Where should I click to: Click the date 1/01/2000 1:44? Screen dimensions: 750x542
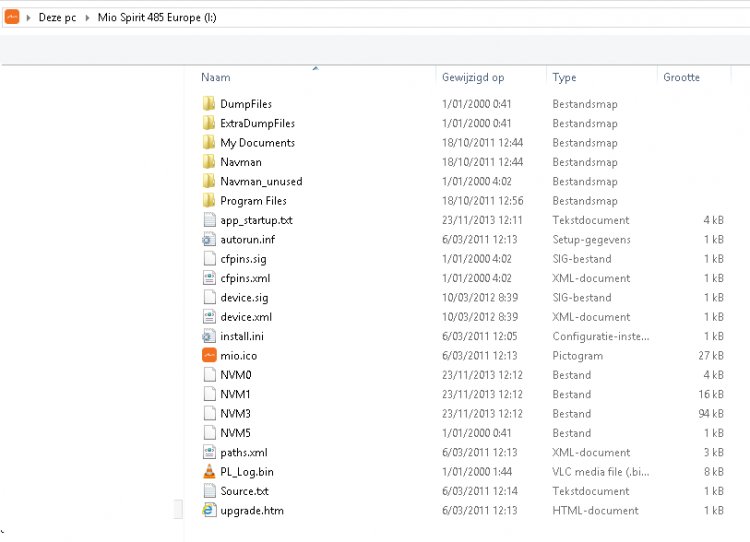tap(477, 472)
